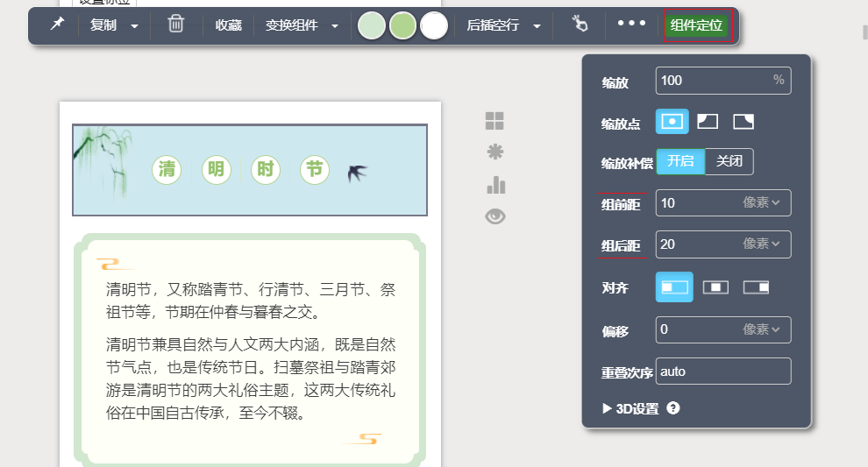Select the 清明时节 banner component
The image size is (868, 467).
tap(250, 170)
